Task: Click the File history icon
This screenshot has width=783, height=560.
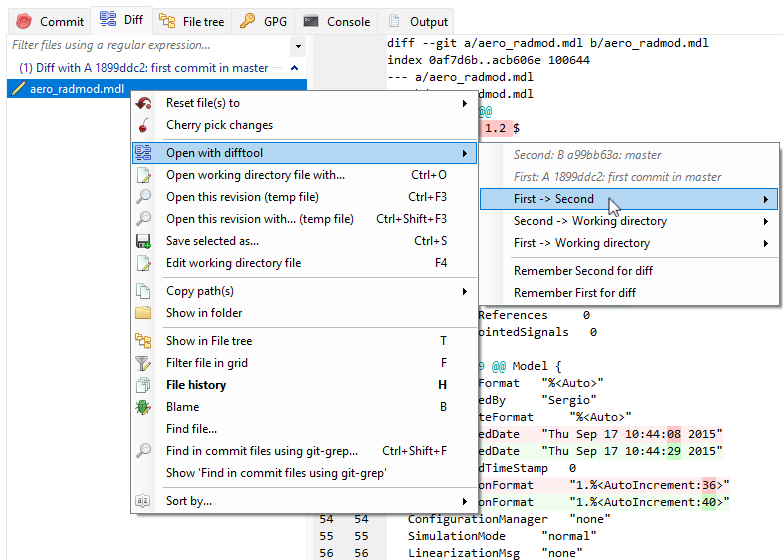Action: [x=143, y=385]
